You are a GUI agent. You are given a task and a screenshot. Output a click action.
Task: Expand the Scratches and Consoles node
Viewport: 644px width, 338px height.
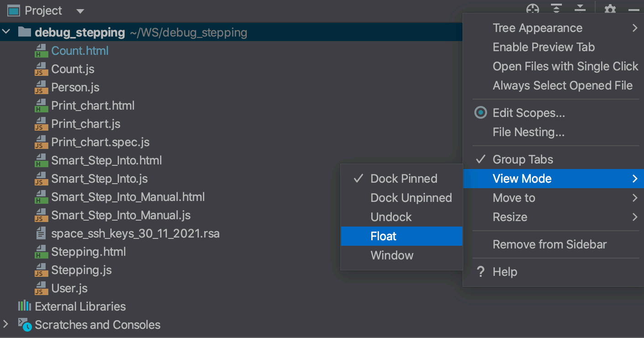(5, 324)
